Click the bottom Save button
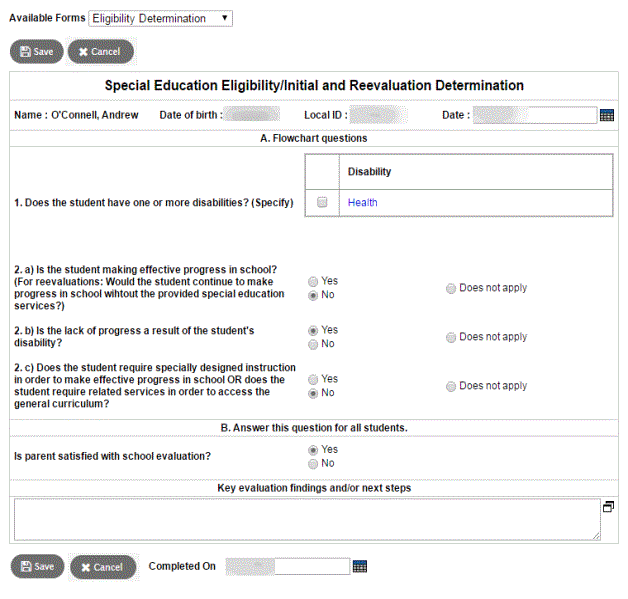Image resolution: width=628 pixels, height=599 pixels. click(36, 567)
